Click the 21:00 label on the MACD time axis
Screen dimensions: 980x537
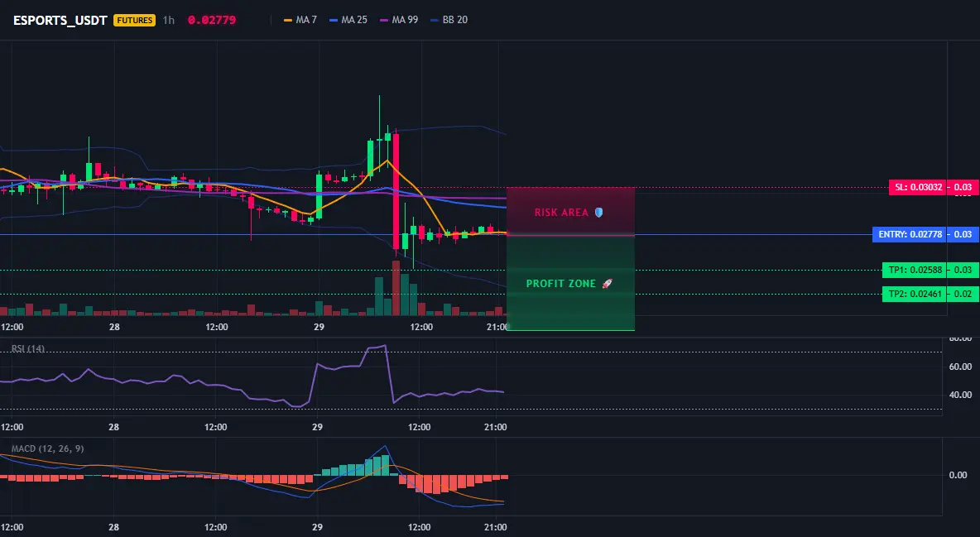[x=495, y=527]
